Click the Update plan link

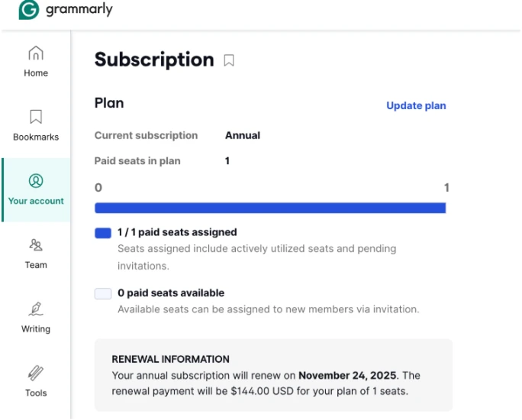(416, 105)
